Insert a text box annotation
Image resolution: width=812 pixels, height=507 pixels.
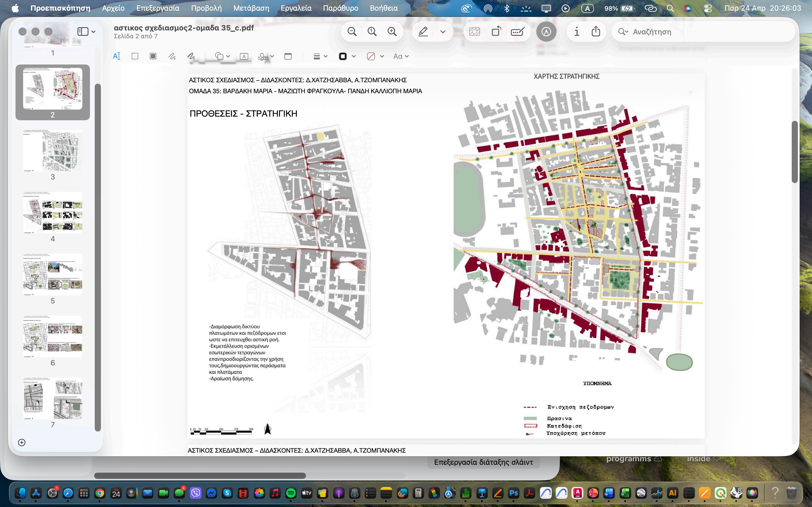[x=244, y=56]
